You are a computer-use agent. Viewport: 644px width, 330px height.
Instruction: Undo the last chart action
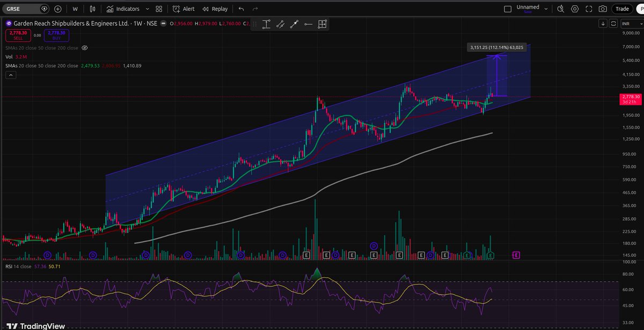(x=241, y=9)
